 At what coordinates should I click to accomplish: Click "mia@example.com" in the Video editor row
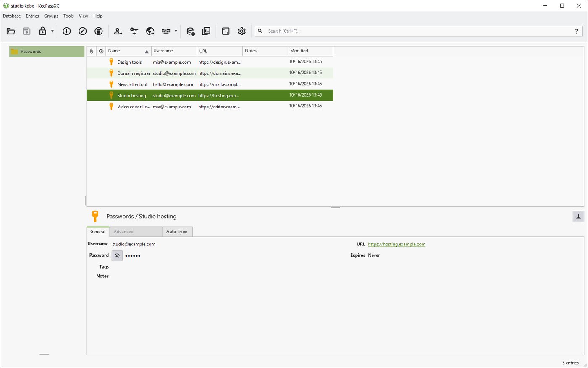[x=172, y=107]
